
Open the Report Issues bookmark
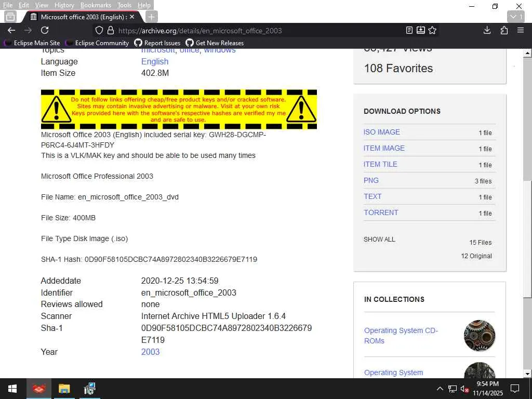157,43
